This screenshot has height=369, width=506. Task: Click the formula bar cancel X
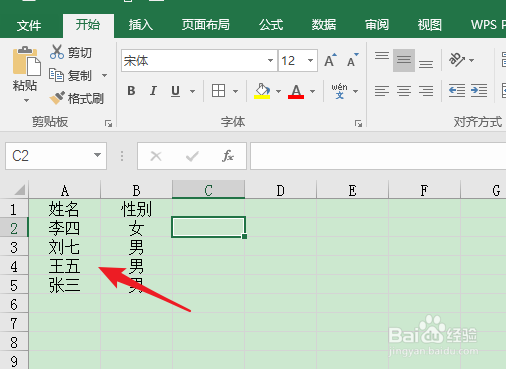click(156, 156)
